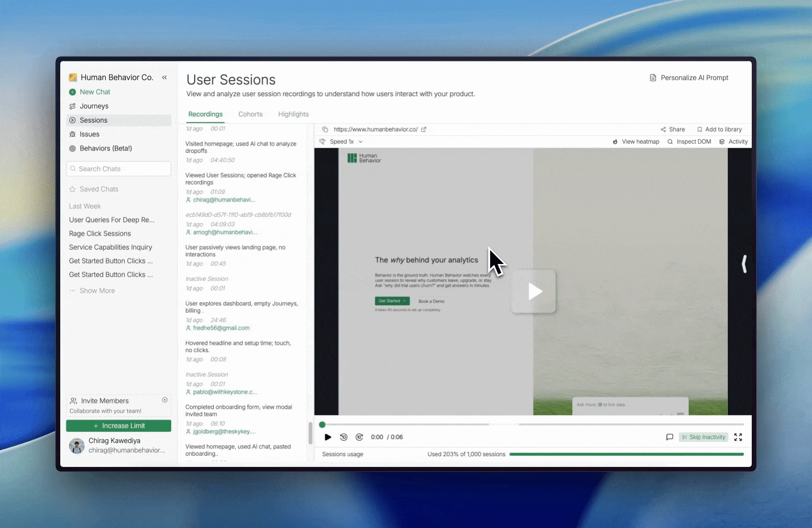Click the Search Chats input field
The height and width of the screenshot is (528, 812).
(118, 169)
